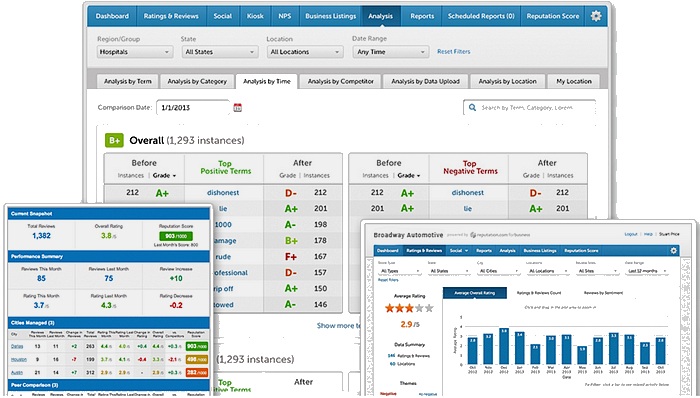Open Reports tab in Broadway Automotive window

pyautogui.click(x=484, y=251)
